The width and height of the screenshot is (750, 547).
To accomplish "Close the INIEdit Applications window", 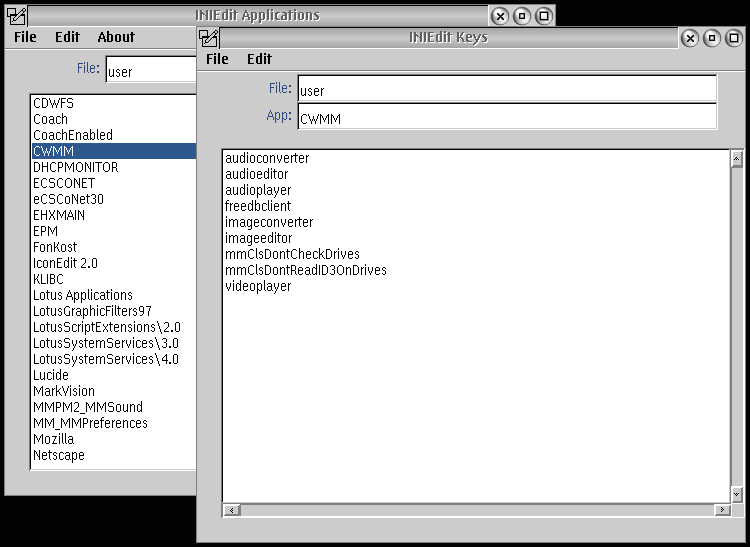I will 500,17.
